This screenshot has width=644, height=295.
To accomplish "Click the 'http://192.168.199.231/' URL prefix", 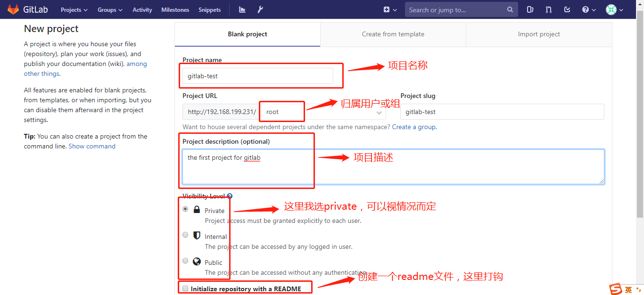I will point(222,112).
